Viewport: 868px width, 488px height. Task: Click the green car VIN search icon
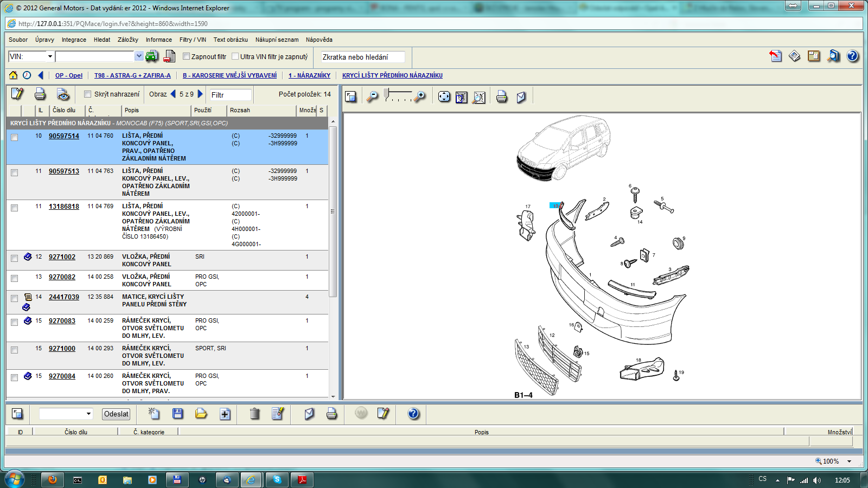coord(152,56)
